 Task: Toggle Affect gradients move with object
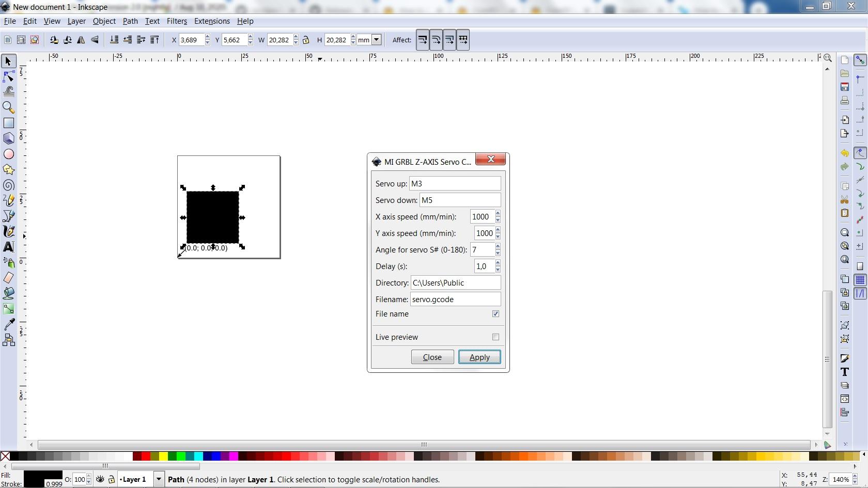pos(450,40)
